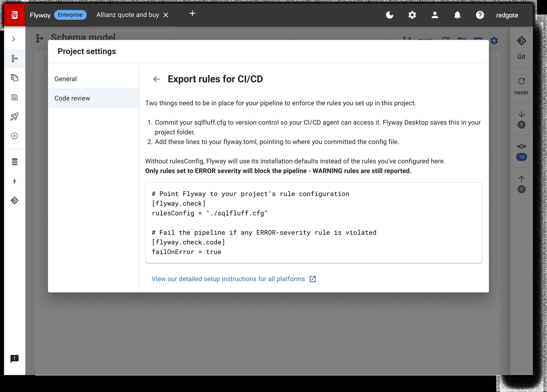Viewport: 547px width, 392px height.
Task: Open detailed setup instructions link
Action: (228, 279)
